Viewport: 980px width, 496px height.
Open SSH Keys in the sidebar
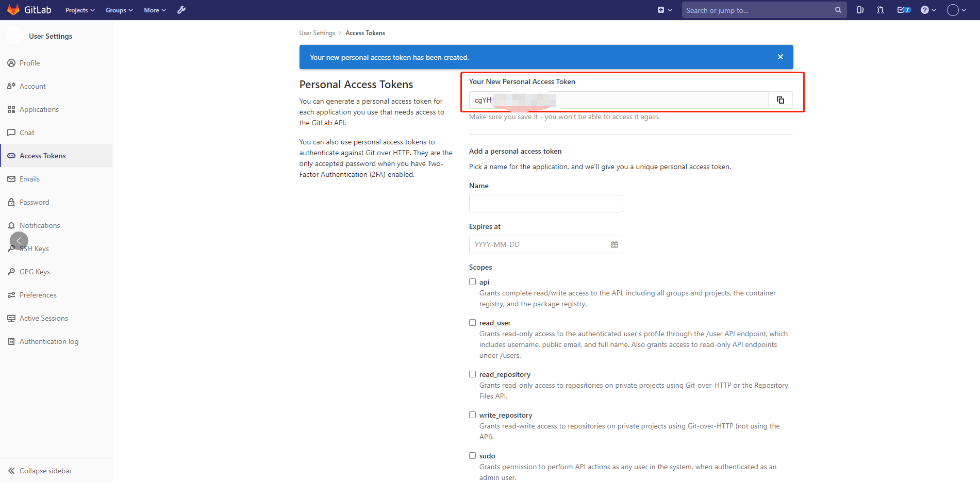click(56, 249)
